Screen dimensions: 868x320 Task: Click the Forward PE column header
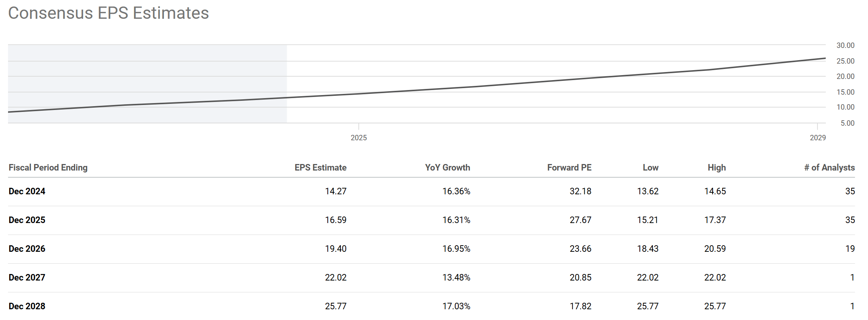569,167
